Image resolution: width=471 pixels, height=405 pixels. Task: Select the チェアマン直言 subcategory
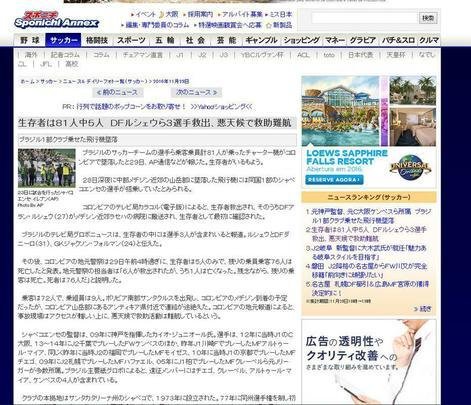pos(143,55)
